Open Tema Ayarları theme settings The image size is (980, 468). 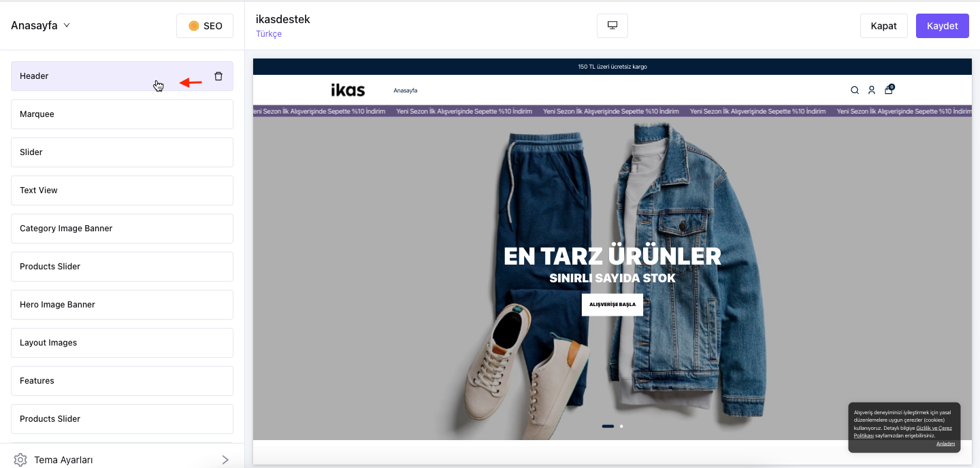tap(122, 460)
